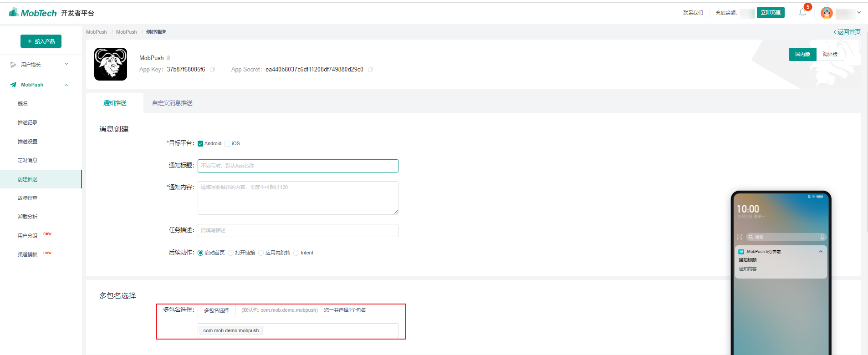The height and width of the screenshot is (355, 868).
Task: Copy the App Key value icon
Action: click(x=212, y=70)
